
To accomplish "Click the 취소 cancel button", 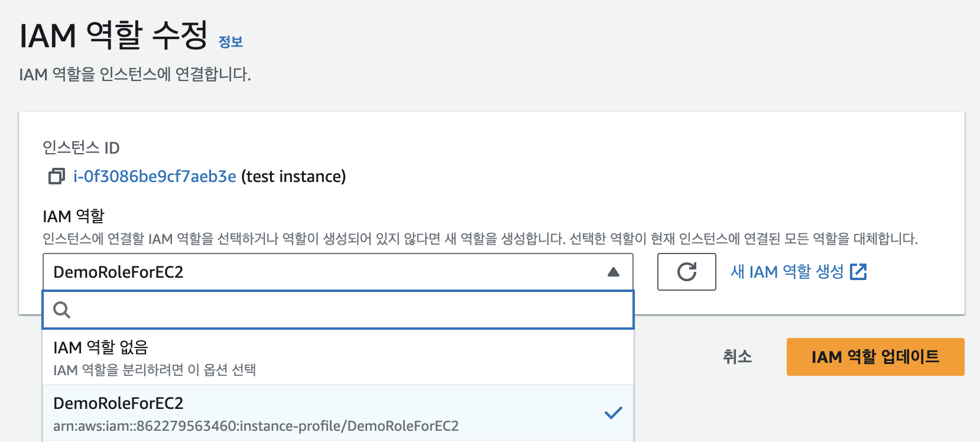I will [x=737, y=356].
